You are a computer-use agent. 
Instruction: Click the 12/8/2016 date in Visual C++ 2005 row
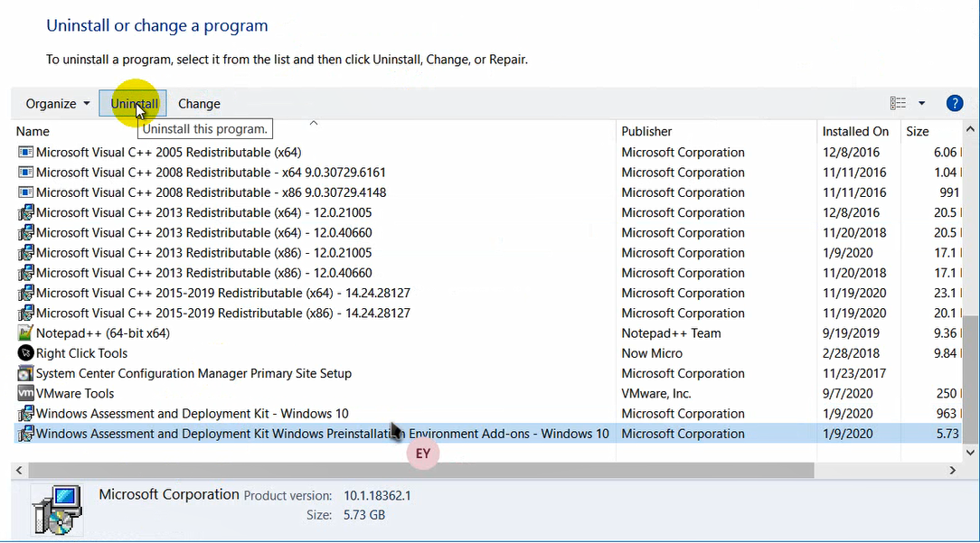click(851, 152)
